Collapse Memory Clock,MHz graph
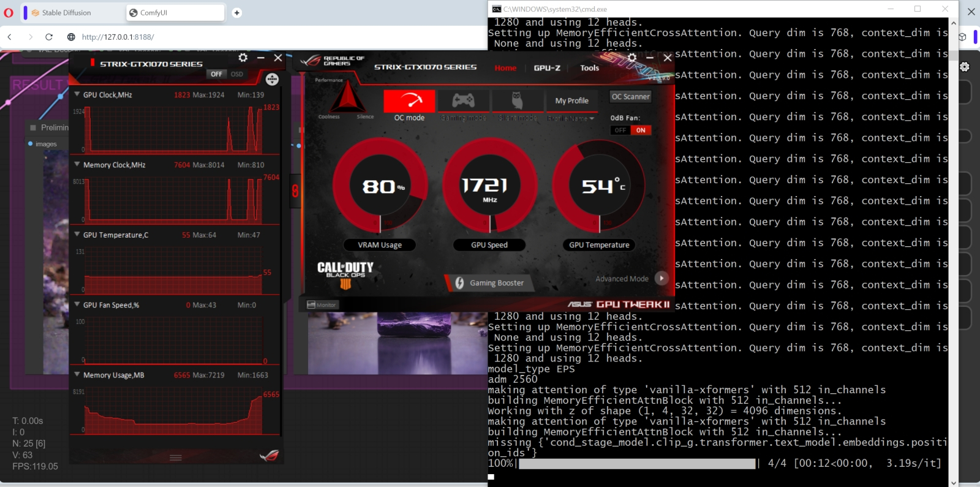This screenshot has width=980, height=487. (77, 165)
